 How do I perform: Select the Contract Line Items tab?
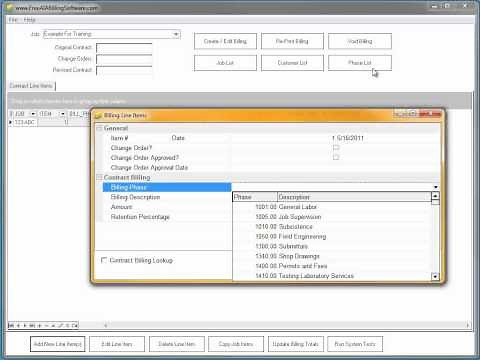coord(31,86)
